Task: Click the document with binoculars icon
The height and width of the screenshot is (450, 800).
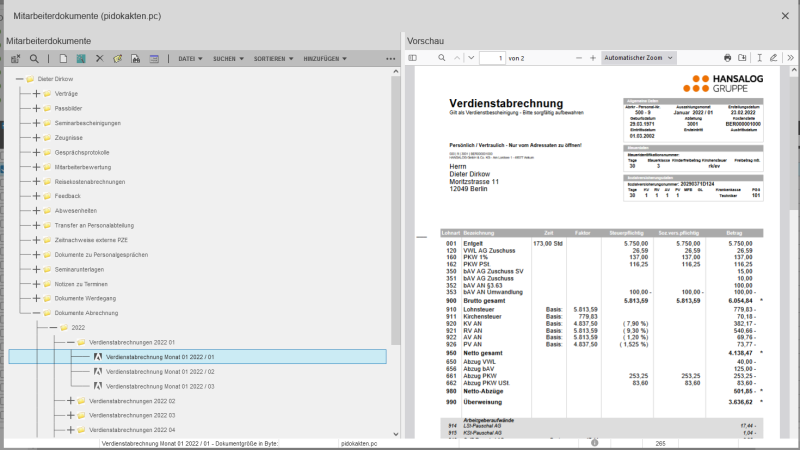Action: (x=135, y=59)
